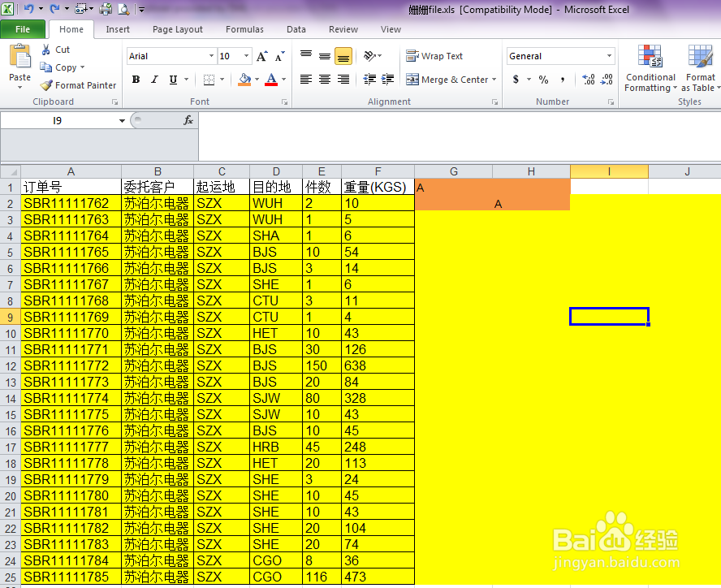Click the Copy icon
Viewport: 721px width, 588px height.
(45, 67)
